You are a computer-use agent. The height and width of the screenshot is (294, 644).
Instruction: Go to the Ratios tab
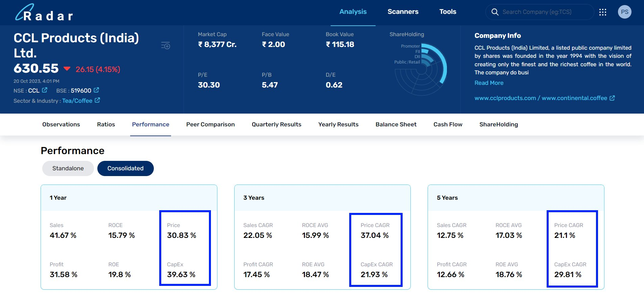106,124
